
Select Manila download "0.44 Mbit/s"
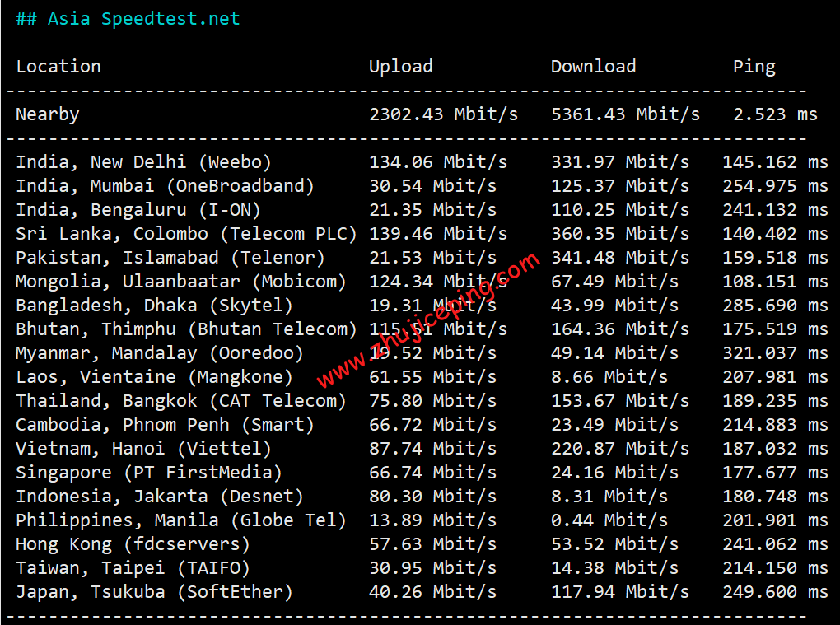coord(609,520)
